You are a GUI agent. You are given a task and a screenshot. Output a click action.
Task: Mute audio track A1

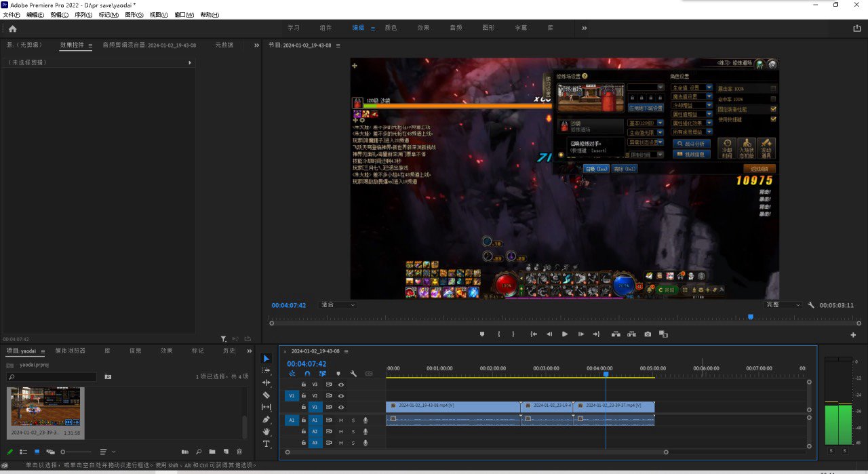[x=341, y=420]
